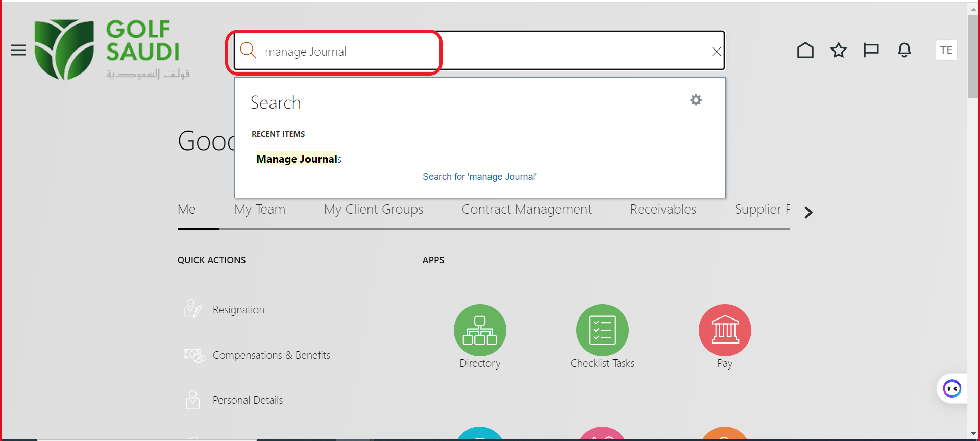Click the Resignation quick action icon
The image size is (980, 441).
coord(193,309)
